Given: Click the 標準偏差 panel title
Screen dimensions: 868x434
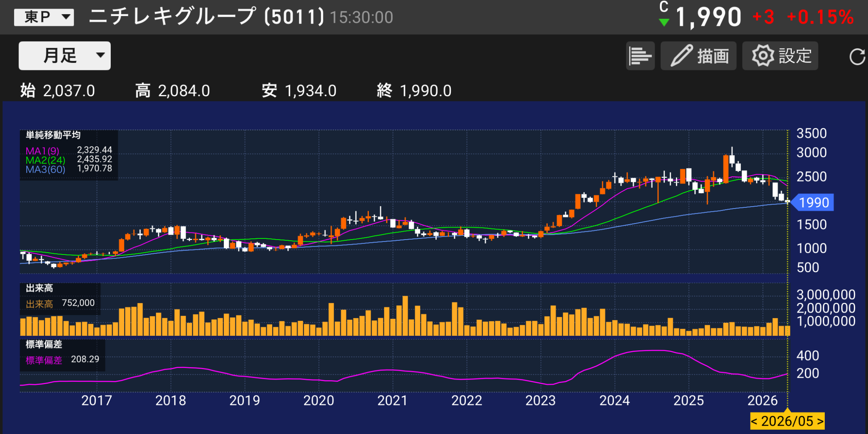Looking at the screenshot, I should 44,344.
